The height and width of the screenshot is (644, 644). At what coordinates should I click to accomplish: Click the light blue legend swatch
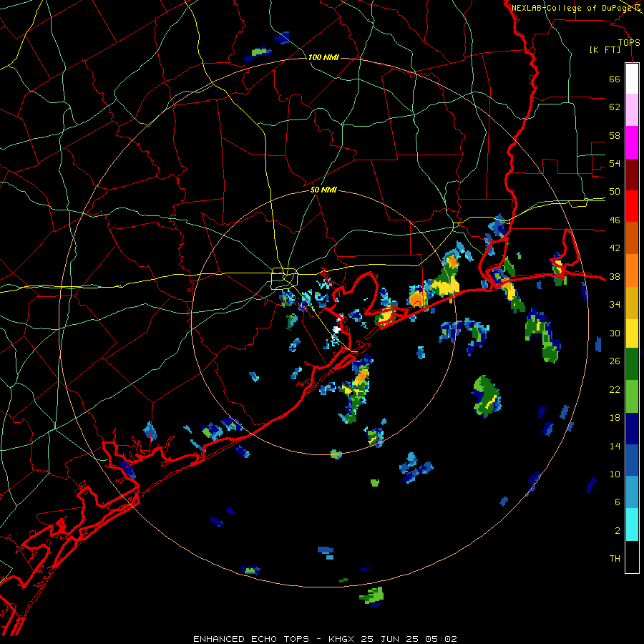(x=632, y=492)
